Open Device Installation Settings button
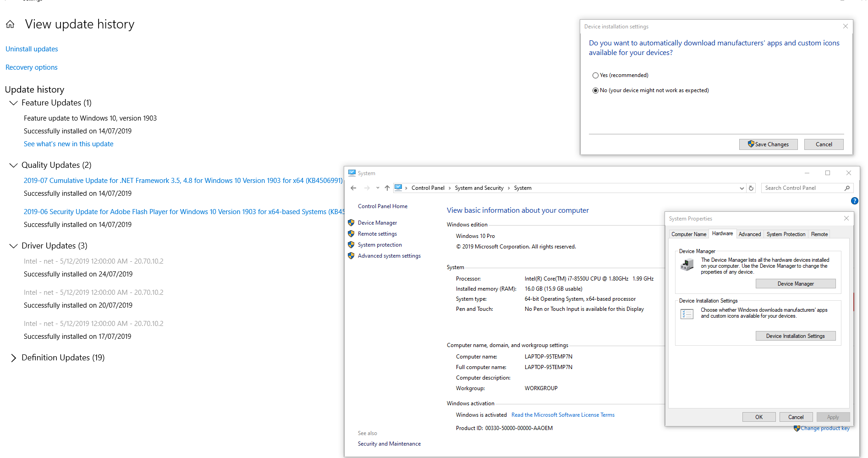Screen dimensions: 868x458 [796, 336]
